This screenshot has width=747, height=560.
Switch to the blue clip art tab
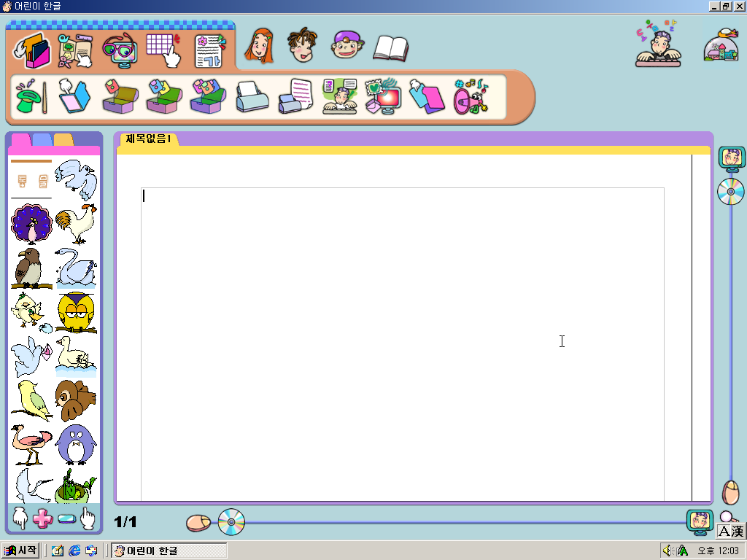[42, 139]
